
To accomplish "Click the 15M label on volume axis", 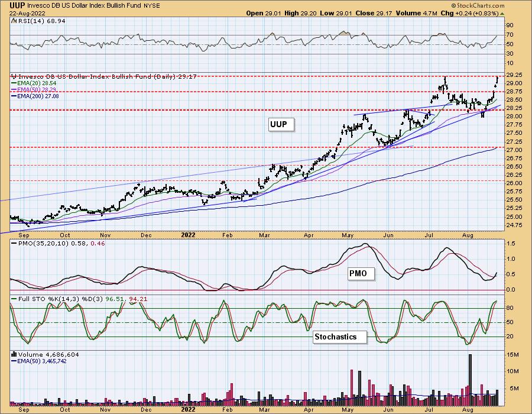I will point(514,355).
